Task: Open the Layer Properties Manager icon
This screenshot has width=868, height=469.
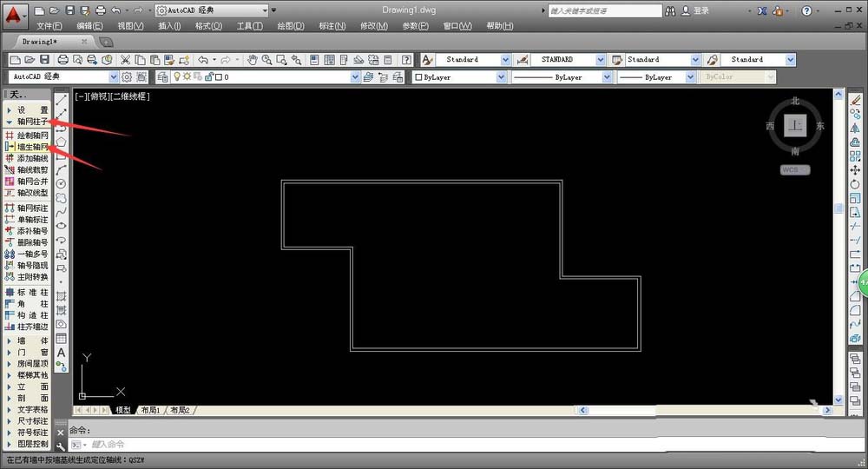Action: tap(162, 77)
